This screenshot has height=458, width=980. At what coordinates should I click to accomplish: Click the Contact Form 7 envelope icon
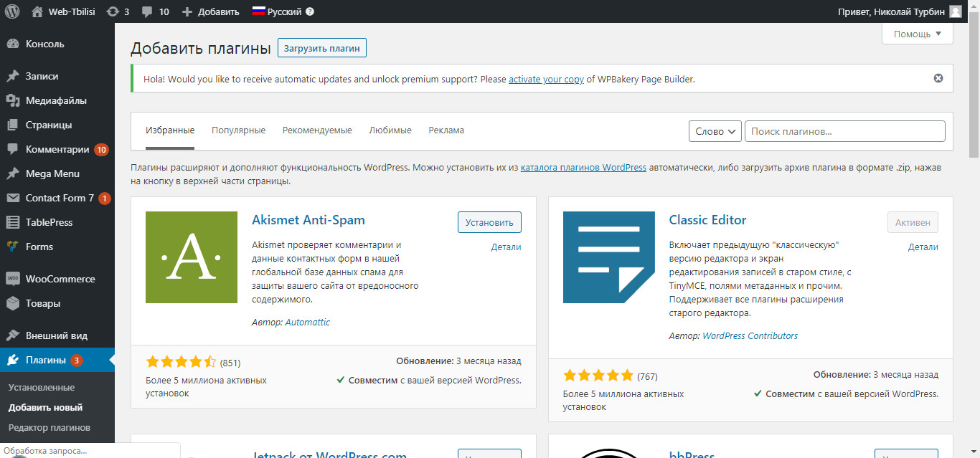coord(13,198)
